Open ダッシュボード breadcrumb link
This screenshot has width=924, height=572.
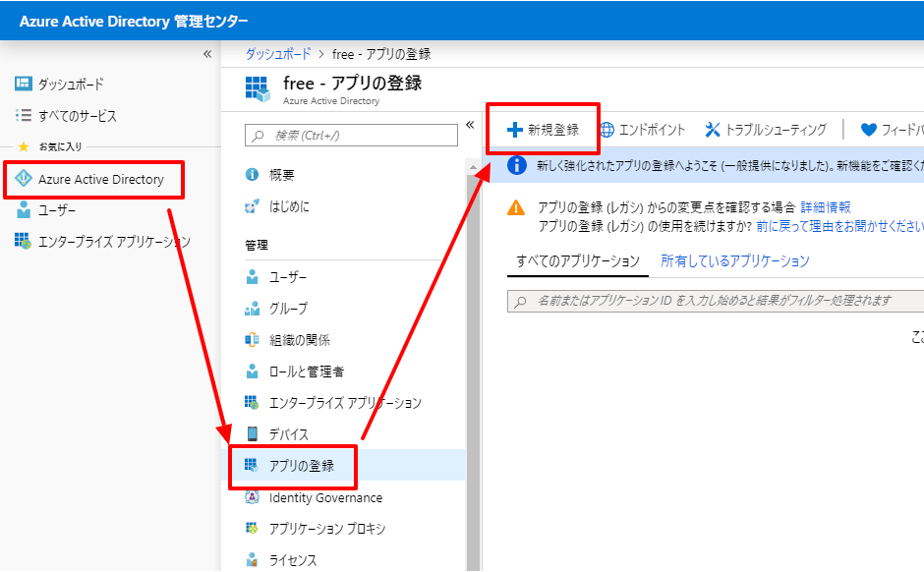click(x=278, y=54)
